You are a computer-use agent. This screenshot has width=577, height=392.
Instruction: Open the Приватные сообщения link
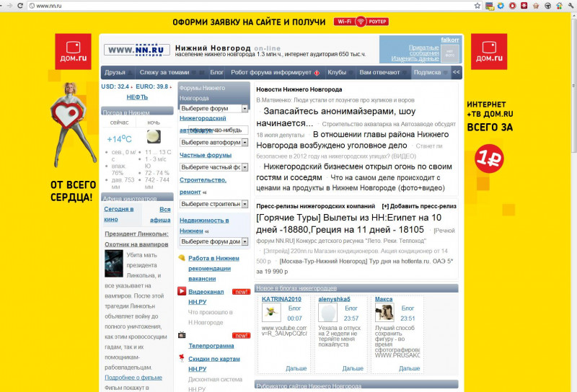click(424, 50)
